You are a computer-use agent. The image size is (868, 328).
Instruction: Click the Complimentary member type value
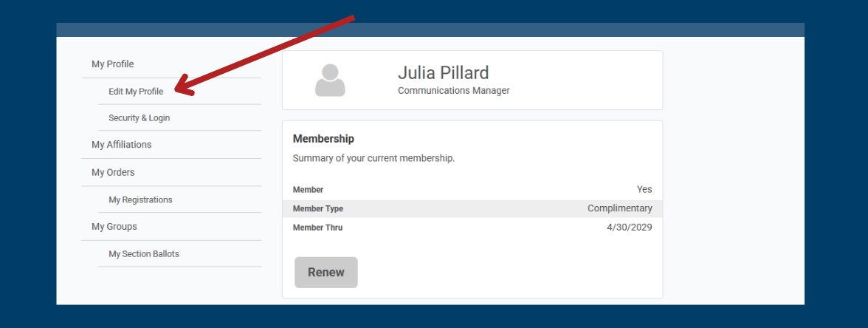tap(619, 208)
